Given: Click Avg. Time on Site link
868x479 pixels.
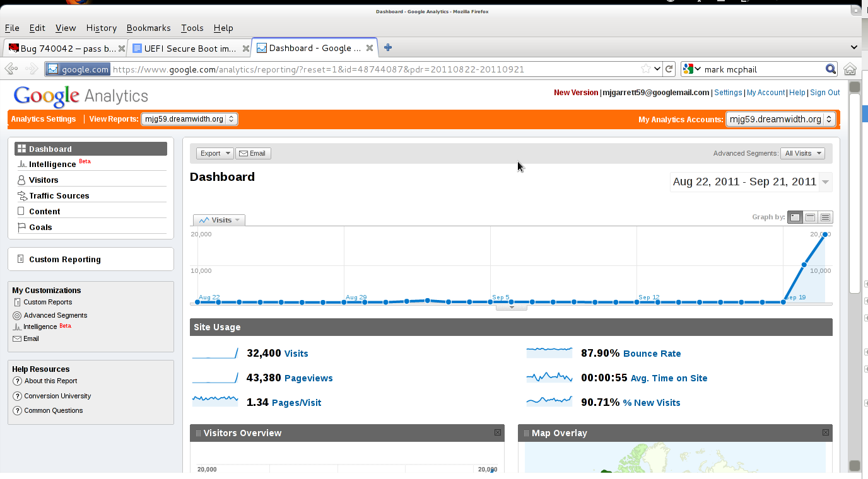Looking at the screenshot, I should click(x=669, y=378).
